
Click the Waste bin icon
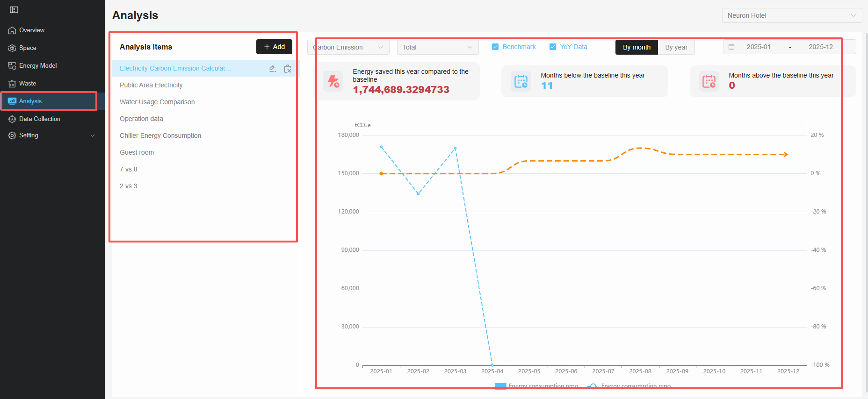pos(12,84)
